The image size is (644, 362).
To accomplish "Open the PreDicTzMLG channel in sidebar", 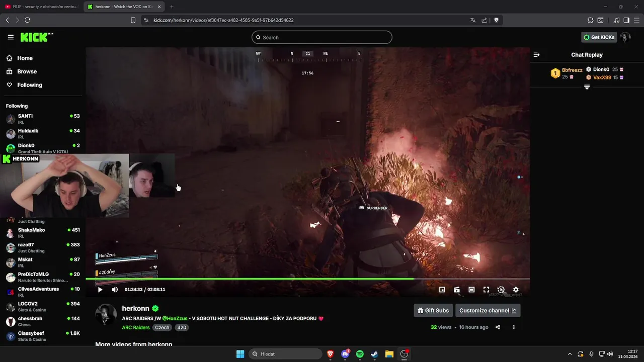I will click(x=43, y=277).
